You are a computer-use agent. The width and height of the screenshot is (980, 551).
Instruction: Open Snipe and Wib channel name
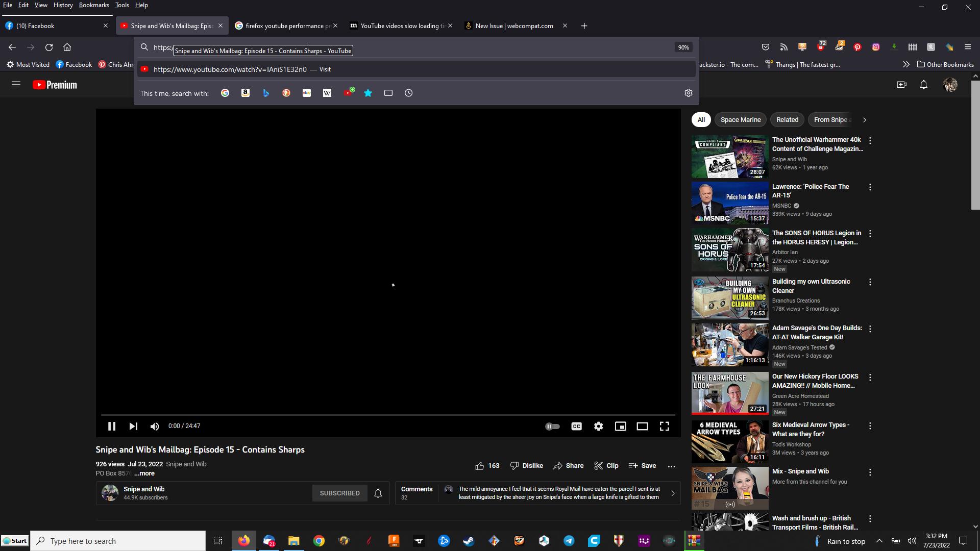point(144,489)
